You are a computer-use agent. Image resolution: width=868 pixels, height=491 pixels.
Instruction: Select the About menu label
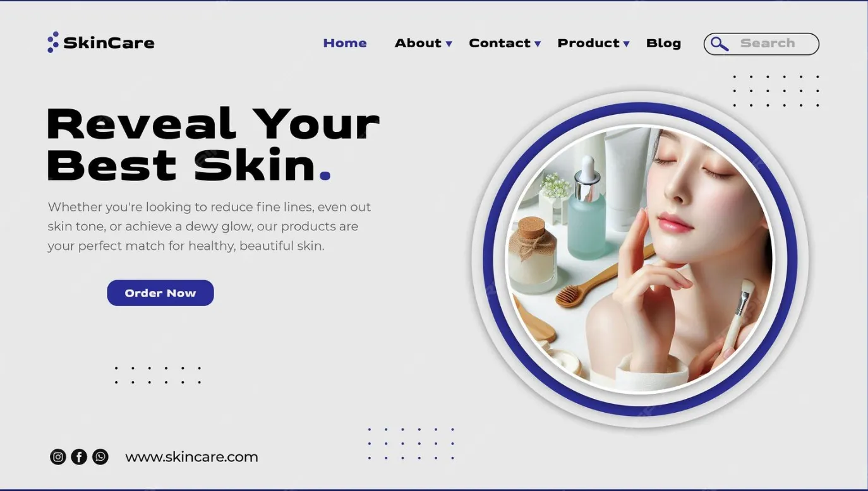[x=418, y=43]
